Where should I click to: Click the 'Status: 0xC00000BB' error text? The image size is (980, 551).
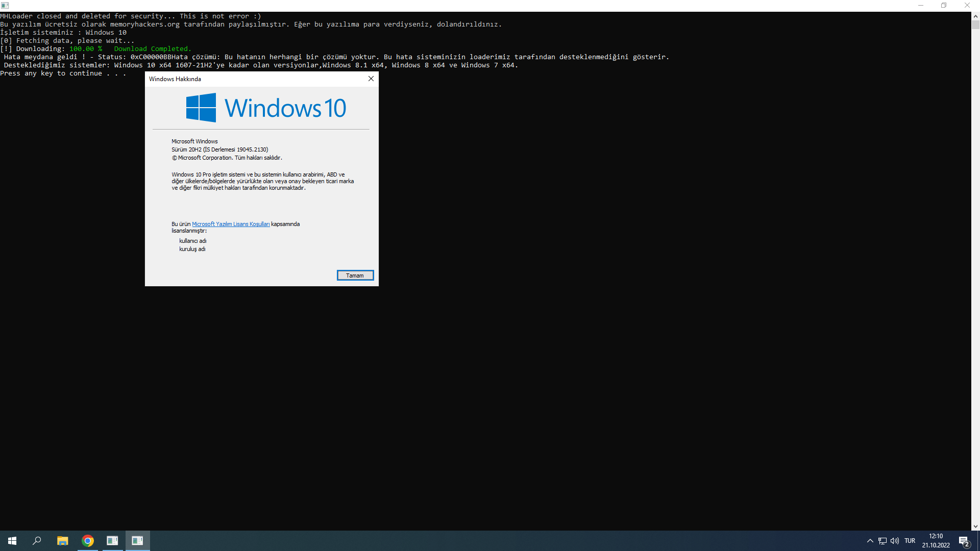[135, 57]
